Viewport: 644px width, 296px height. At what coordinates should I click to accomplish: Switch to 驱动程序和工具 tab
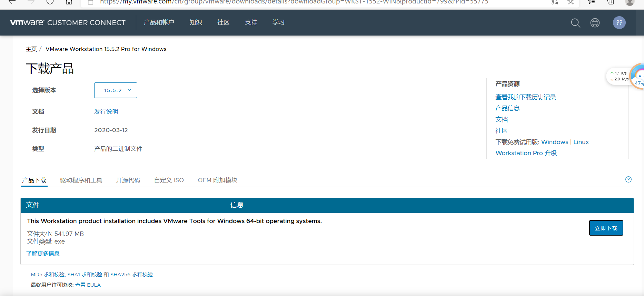click(81, 180)
